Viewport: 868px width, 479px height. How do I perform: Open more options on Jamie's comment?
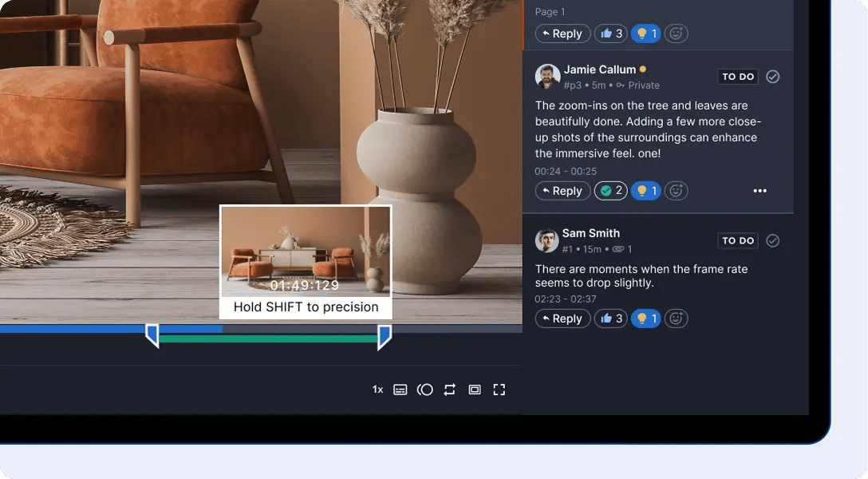point(759,190)
